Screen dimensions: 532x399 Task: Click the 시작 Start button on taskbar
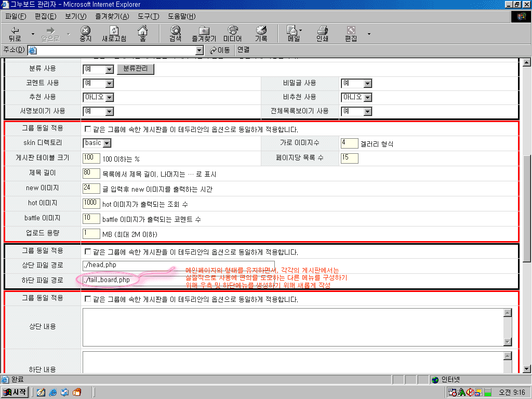click(15, 392)
